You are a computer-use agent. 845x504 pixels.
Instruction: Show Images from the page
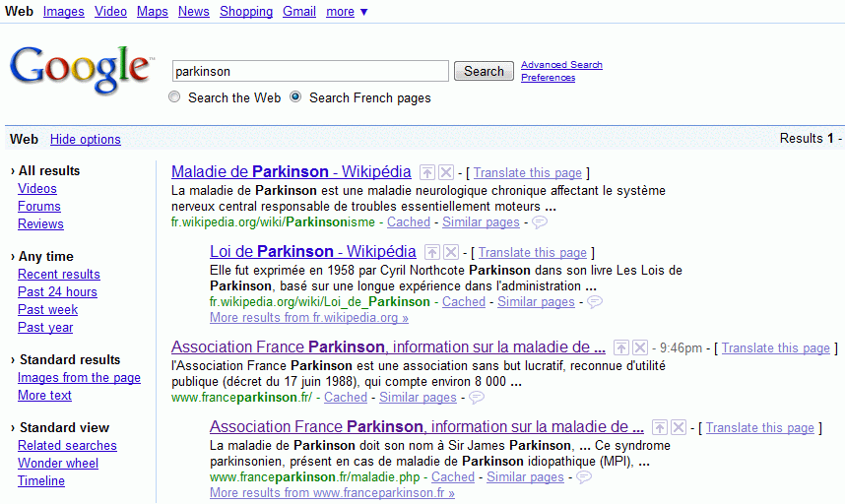click(x=79, y=377)
